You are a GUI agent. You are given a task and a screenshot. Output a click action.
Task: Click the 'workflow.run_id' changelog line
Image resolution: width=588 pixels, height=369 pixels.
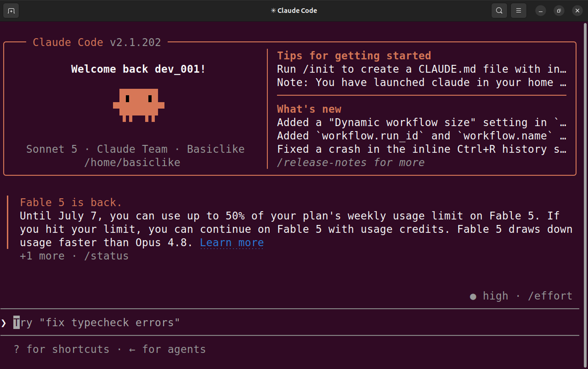(x=422, y=136)
